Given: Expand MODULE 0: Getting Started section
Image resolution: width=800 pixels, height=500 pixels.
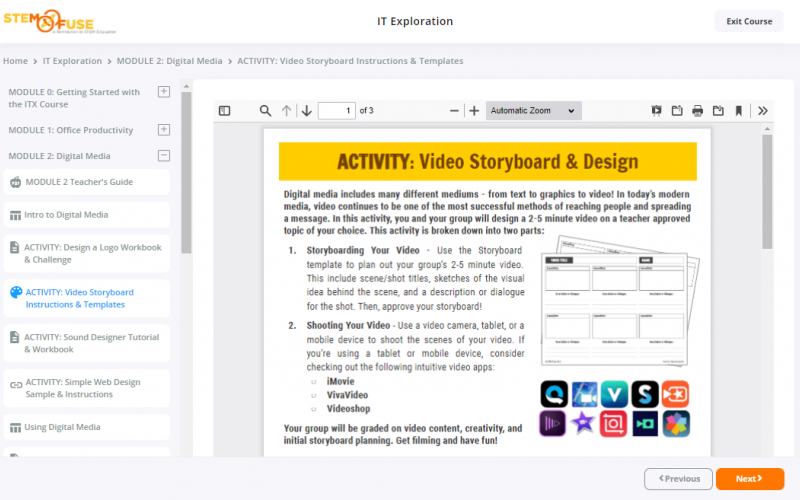Looking at the screenshot, I should 164,92.
